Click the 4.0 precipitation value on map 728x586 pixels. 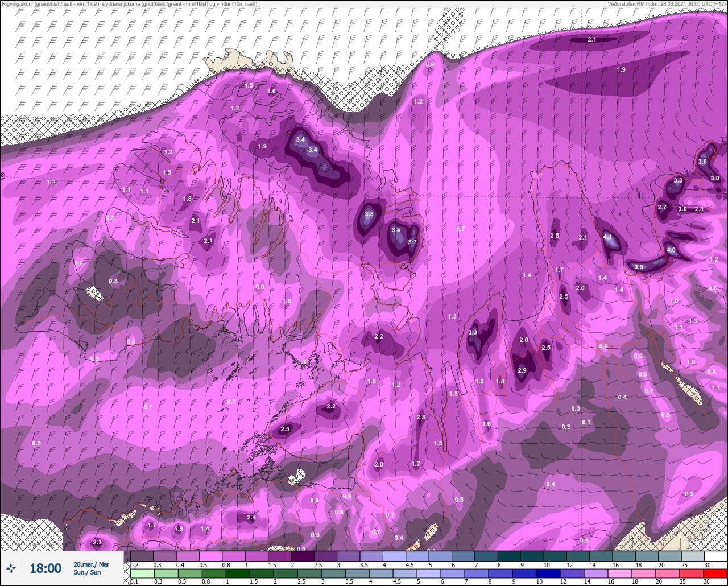(x=671, y=250)
